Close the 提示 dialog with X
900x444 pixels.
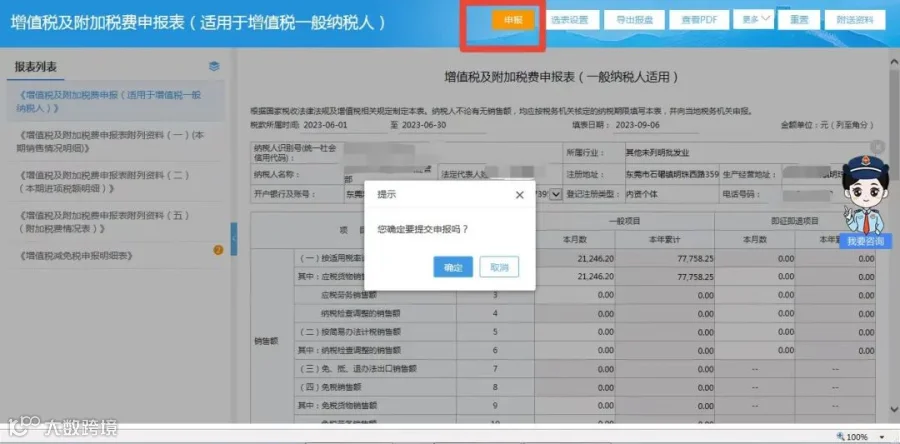[x=519, y=195]
